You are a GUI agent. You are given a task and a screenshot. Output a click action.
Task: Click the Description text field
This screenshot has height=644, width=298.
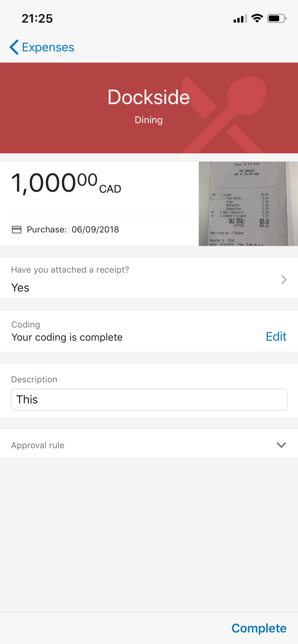click(x=149, y=399)
